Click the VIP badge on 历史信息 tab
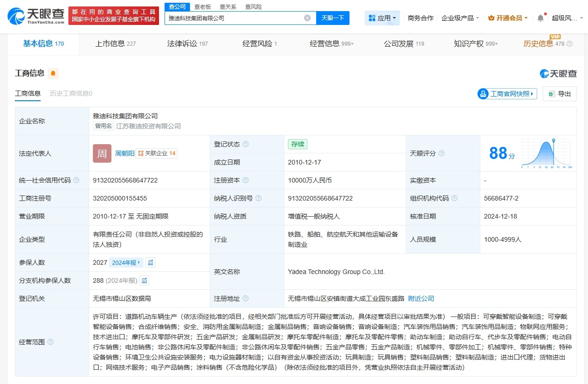This screenshot has width=588, height=384. (555, 37)
